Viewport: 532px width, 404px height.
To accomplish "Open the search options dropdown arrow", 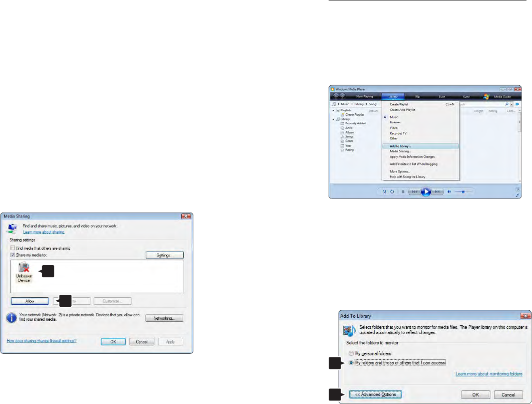I will (x=511, y=104).
